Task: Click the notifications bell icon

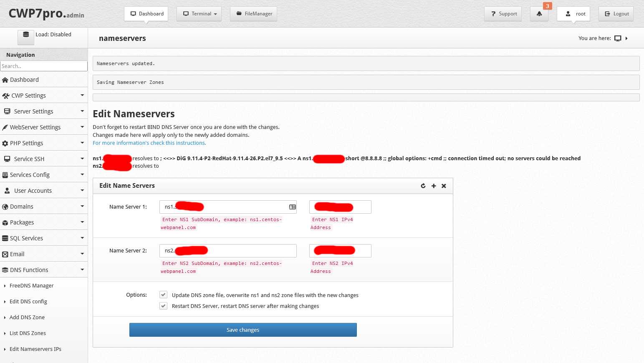Action: click(x=539, y=14)
